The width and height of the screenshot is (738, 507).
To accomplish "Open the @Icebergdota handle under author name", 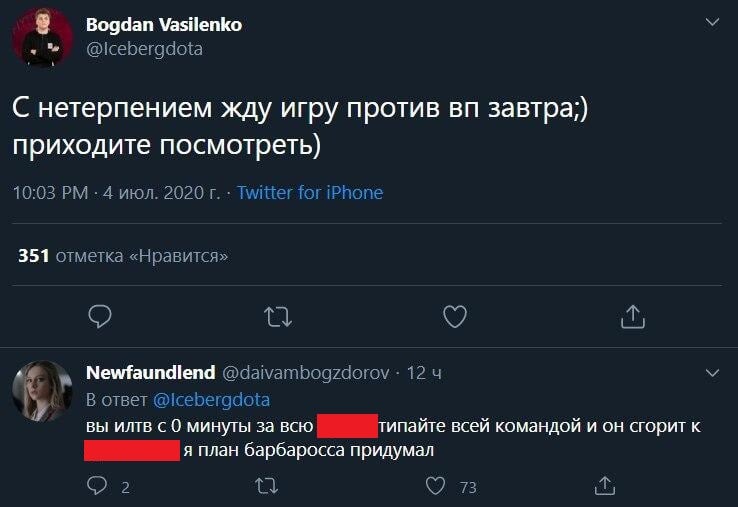I will 144,49.
